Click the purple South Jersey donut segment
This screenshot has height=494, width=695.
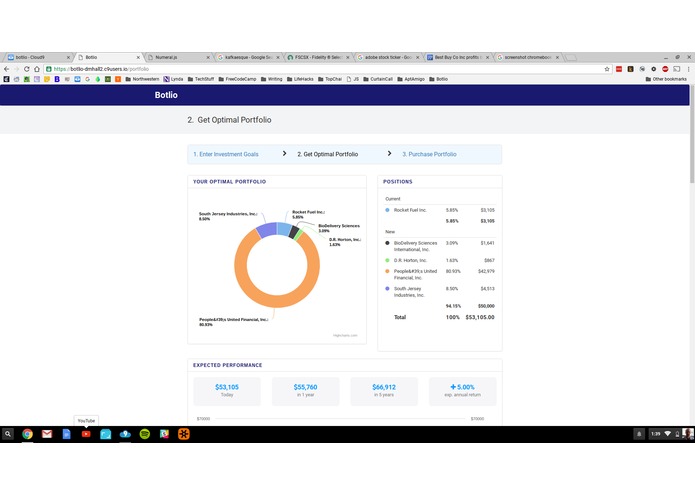pos(267,230)
